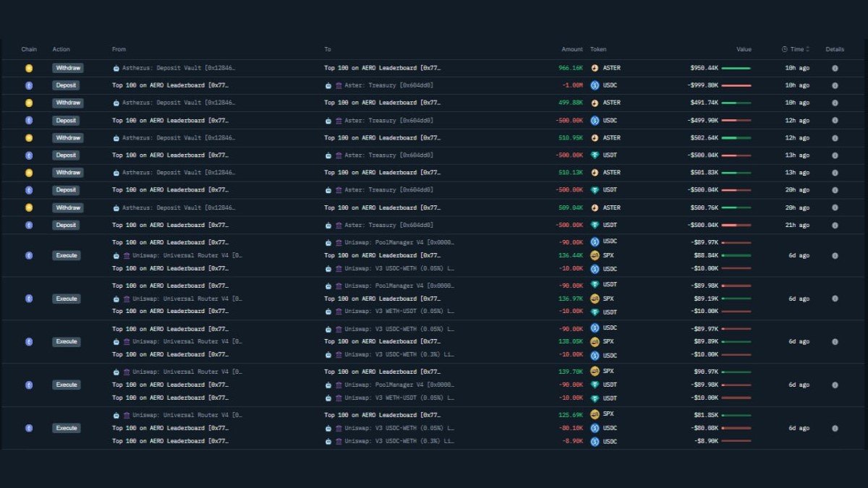868x488 pixels.
Task: Click the exchange temple icon next to Aster: Treasury
Action: (339, 85)
